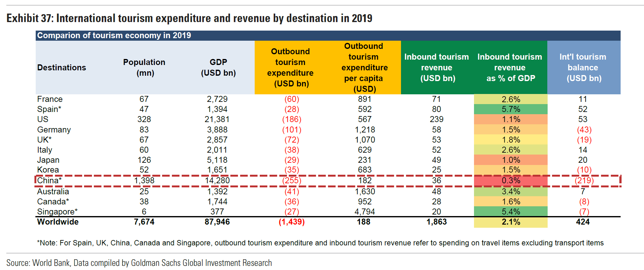The width and height of the screenshot is (644, 270).
Task: Click the World Bank source line
Action: [139, 263]
